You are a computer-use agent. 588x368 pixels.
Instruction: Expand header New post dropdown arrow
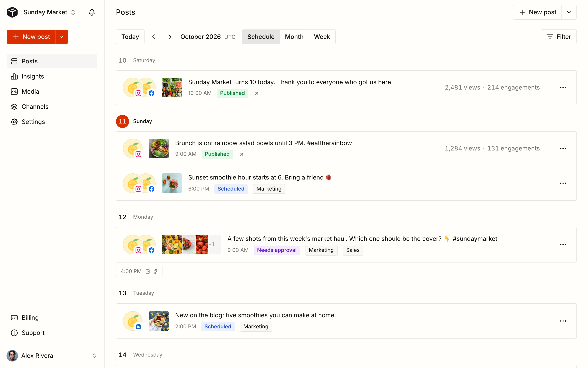(569, 12)
